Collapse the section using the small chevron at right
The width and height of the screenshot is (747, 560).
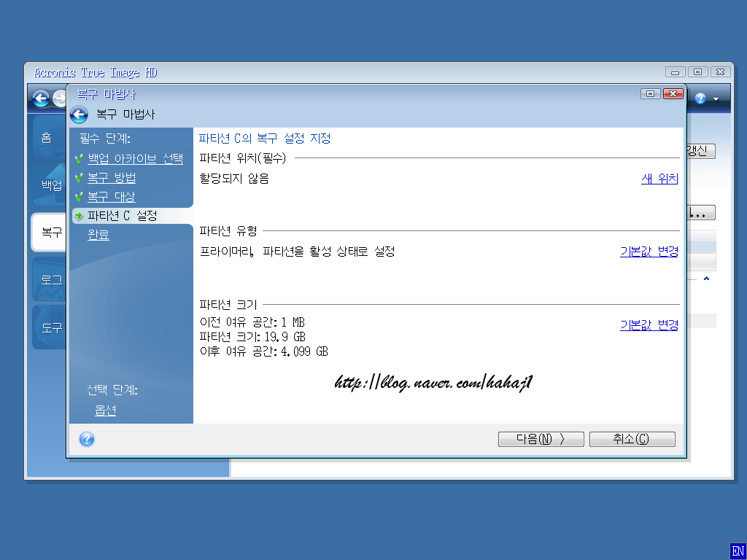pyautogui.click(x=705, y=279)
